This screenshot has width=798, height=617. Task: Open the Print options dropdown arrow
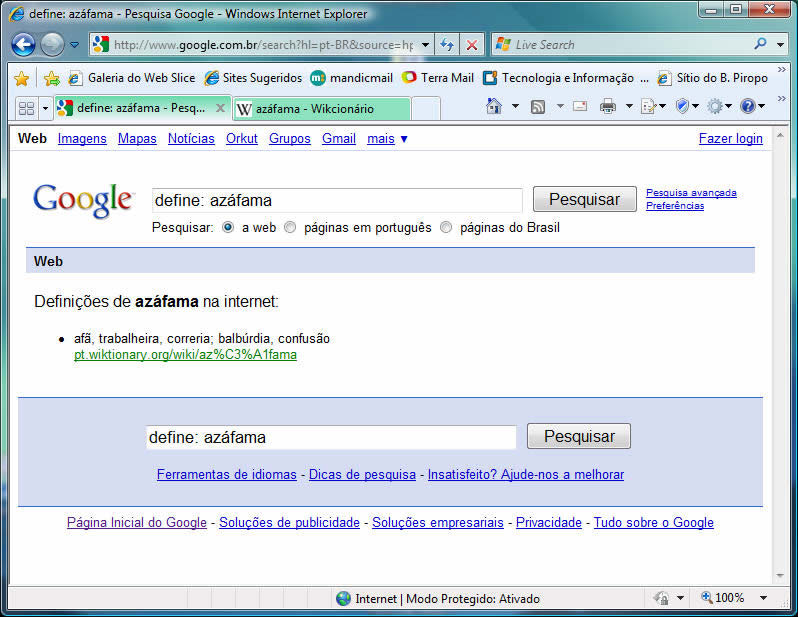point(629,106)
